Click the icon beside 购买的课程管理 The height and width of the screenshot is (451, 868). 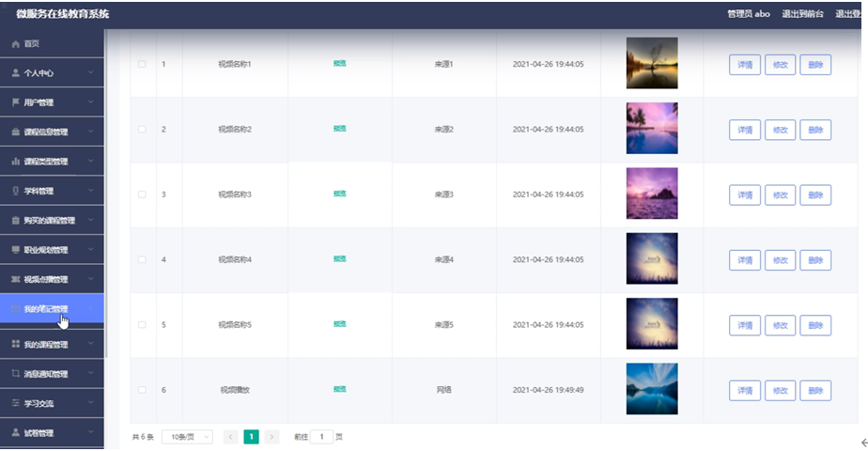tap(15, 220)
